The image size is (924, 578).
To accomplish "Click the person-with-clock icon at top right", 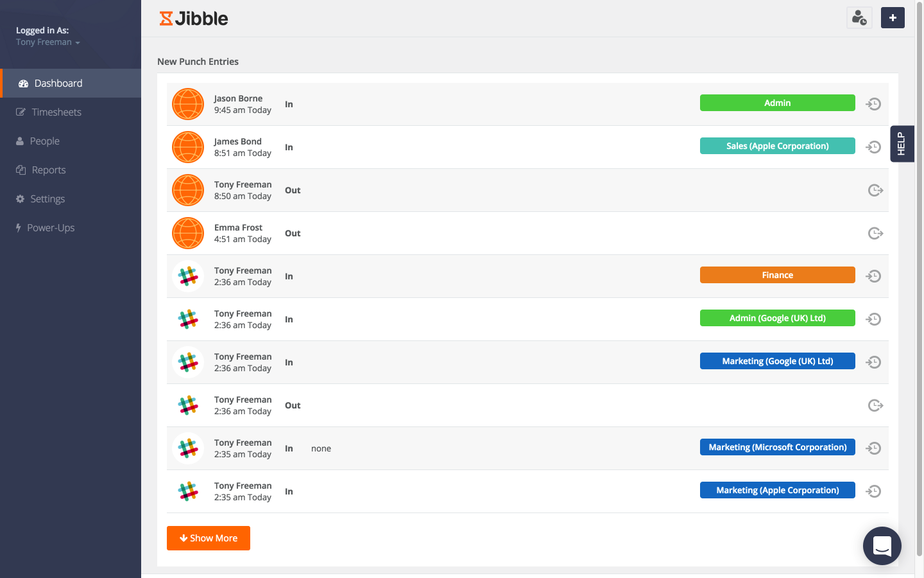I will (859, 17).
